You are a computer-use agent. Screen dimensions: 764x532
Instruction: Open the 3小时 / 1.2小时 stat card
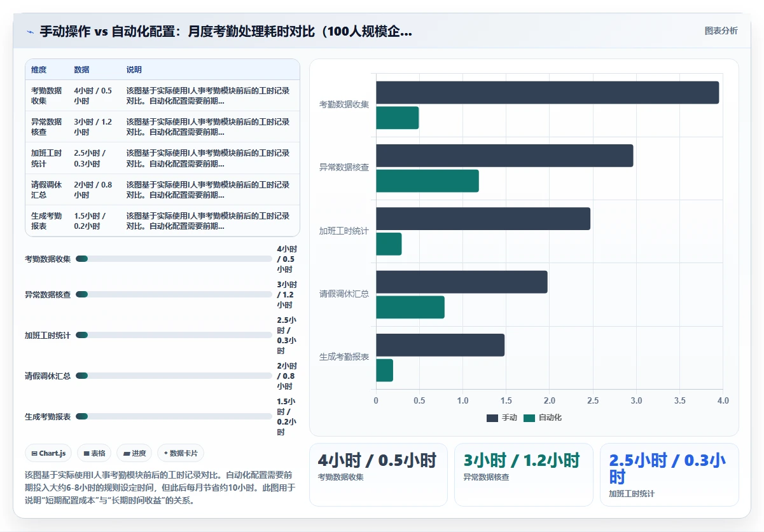(524, 475)
